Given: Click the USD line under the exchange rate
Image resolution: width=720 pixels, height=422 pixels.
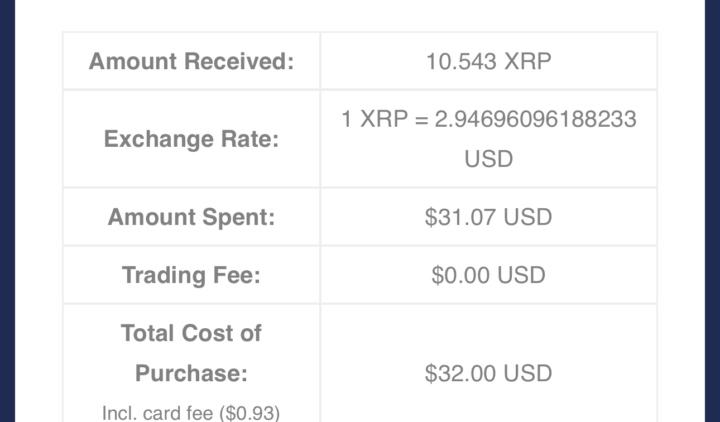Looking at the screenshot, I should click(488, 159).
